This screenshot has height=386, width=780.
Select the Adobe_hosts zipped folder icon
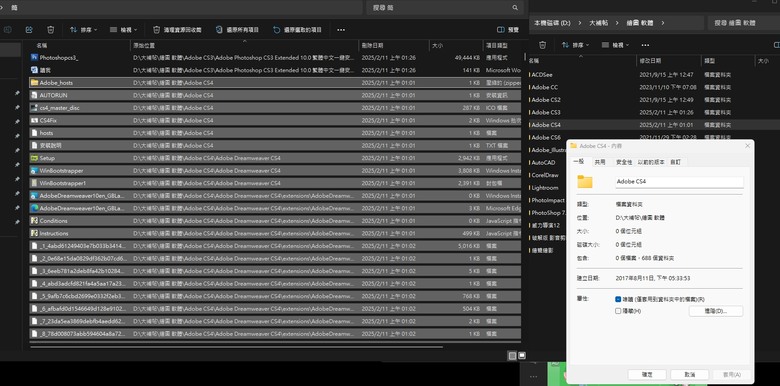pyautogui.click(x=34, y=83)
